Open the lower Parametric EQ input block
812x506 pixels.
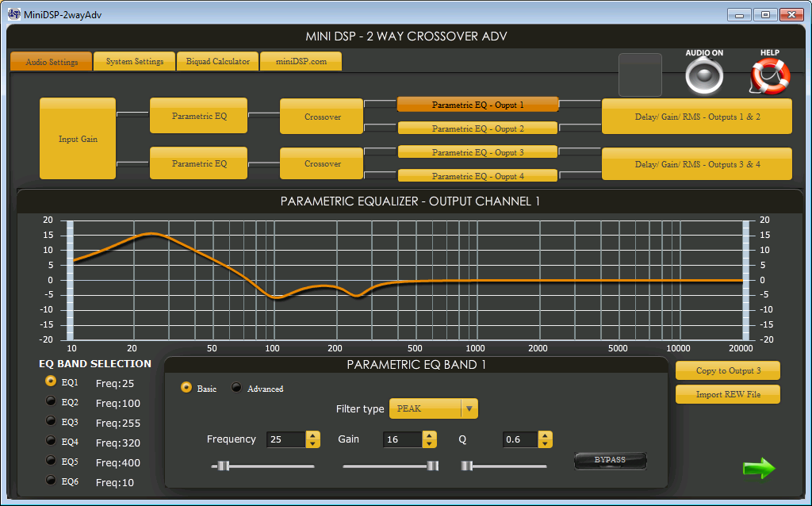tap(199, 163)
